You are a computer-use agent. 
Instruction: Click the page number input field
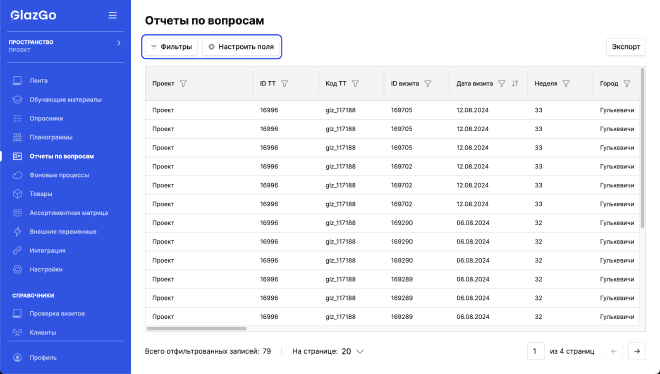pyautogui.click(x=535, y=351)
